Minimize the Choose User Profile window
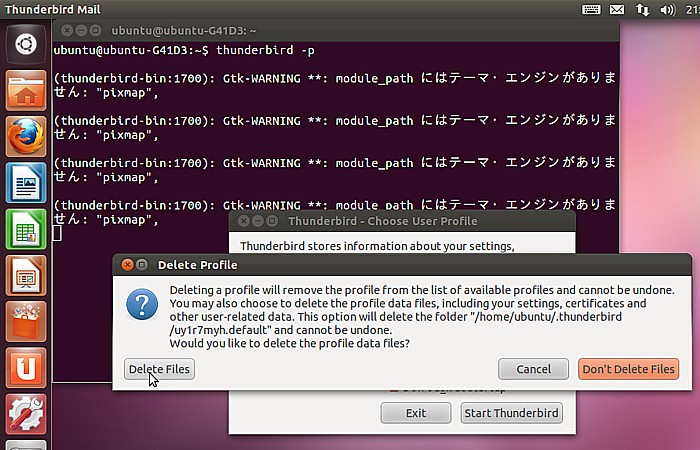 click(258, 221)
